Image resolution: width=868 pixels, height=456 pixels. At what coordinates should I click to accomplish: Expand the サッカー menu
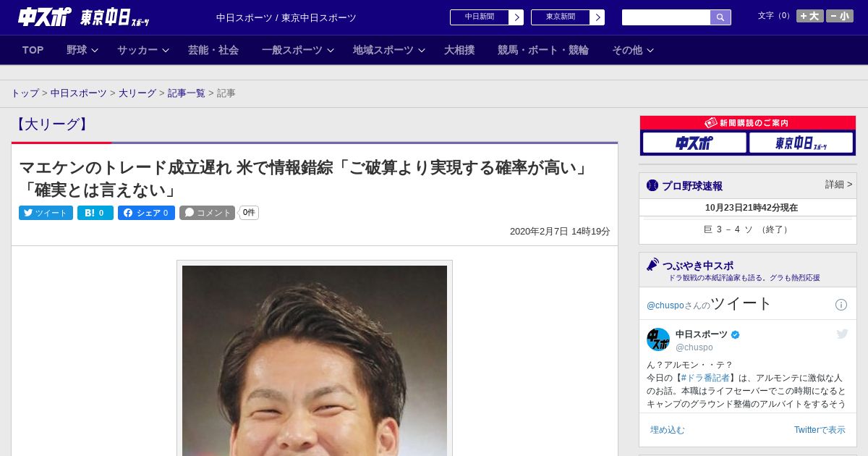(142, 50)
